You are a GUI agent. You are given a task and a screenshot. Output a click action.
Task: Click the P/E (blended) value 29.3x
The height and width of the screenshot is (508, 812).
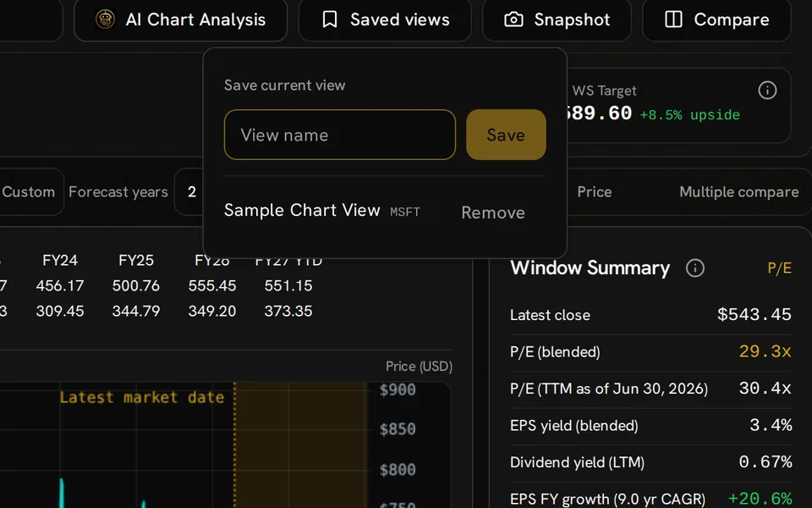click(x=765, y=351)
